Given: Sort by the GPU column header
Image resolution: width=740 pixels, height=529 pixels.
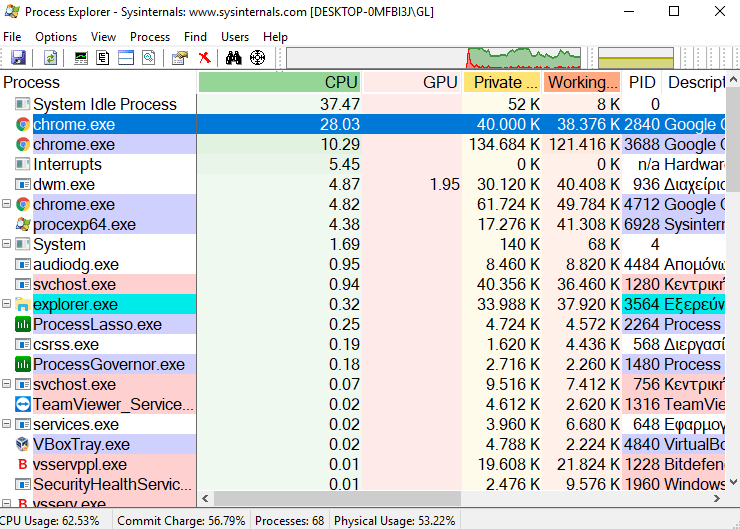Looking at the screenshot, I should coord(412,82).
